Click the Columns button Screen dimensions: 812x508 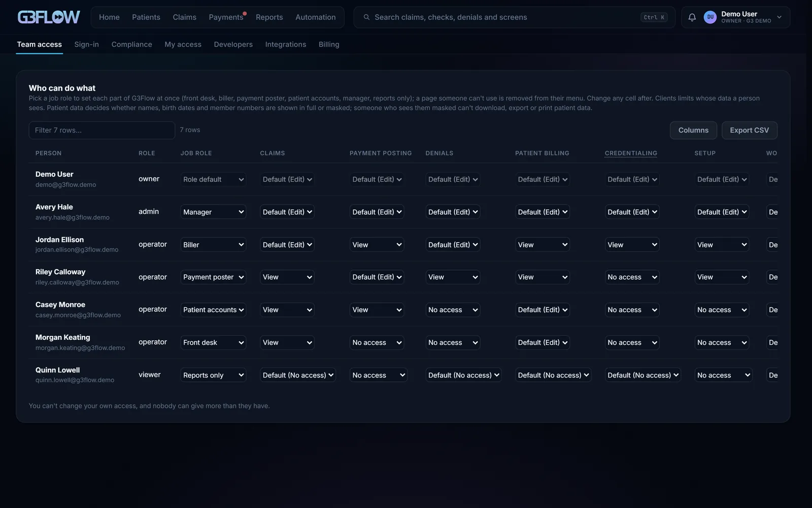point(693,131)
